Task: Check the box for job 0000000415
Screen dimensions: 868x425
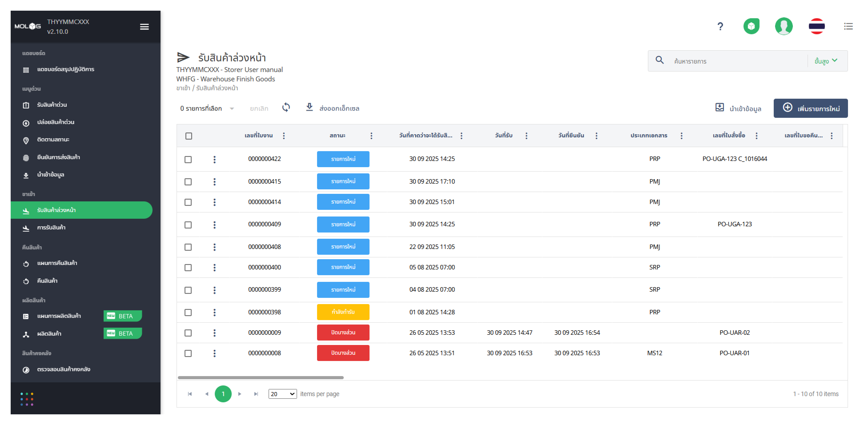Action: (x=188, y=182)
